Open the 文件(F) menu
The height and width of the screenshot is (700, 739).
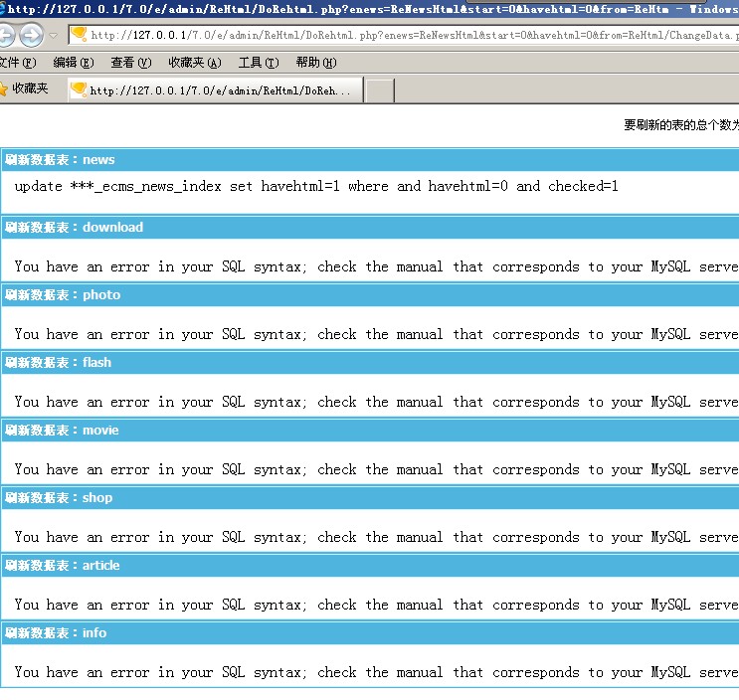coord(18,63)
